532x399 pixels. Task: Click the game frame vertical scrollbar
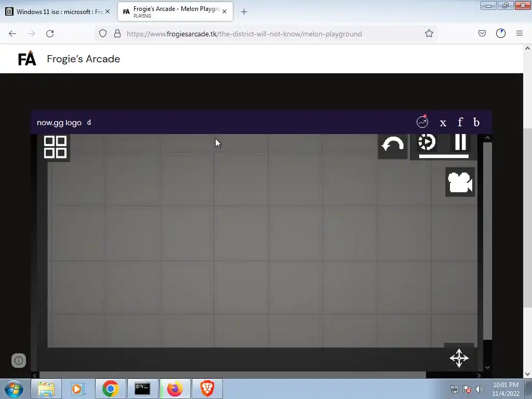pos(487,241)
